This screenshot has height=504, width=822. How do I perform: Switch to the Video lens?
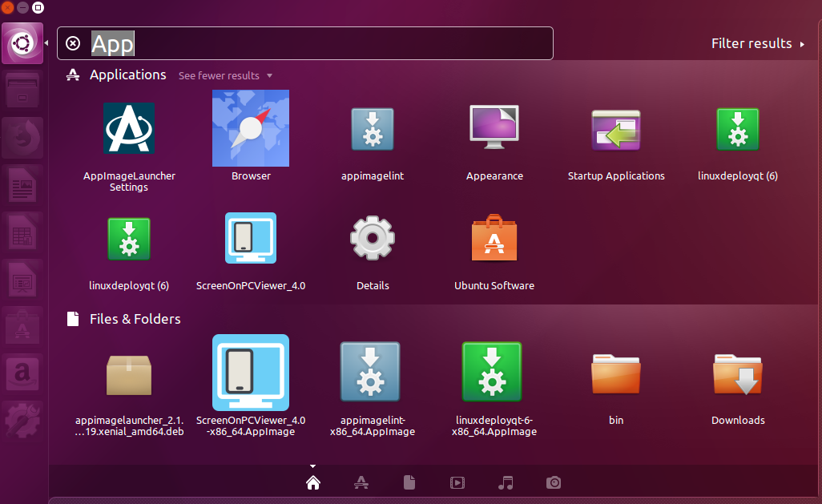pos(457,482)
